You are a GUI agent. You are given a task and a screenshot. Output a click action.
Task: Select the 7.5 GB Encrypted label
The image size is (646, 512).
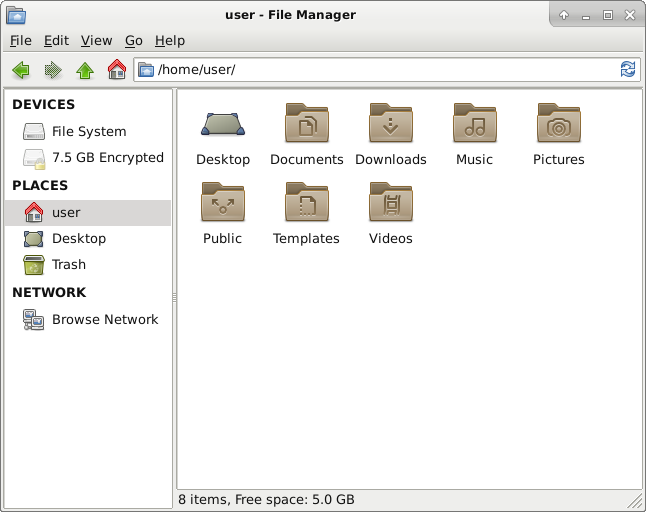click(108, 157)
